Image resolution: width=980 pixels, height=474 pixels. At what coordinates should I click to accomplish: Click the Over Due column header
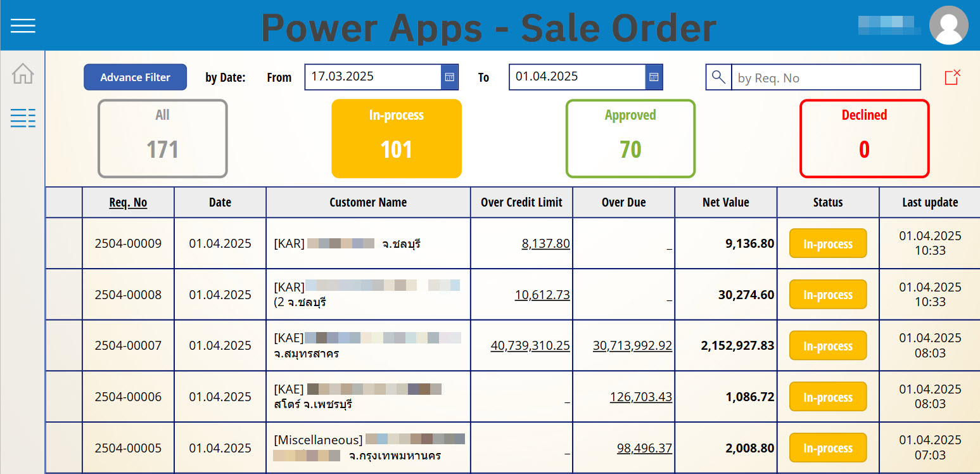click(x=624, y=203)
